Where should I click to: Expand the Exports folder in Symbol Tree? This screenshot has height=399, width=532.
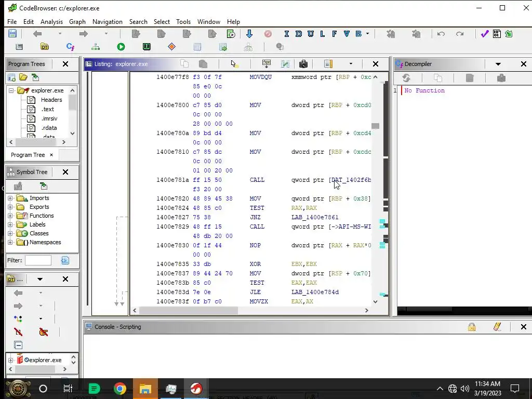pyautogui.click(x=10, y=207)
